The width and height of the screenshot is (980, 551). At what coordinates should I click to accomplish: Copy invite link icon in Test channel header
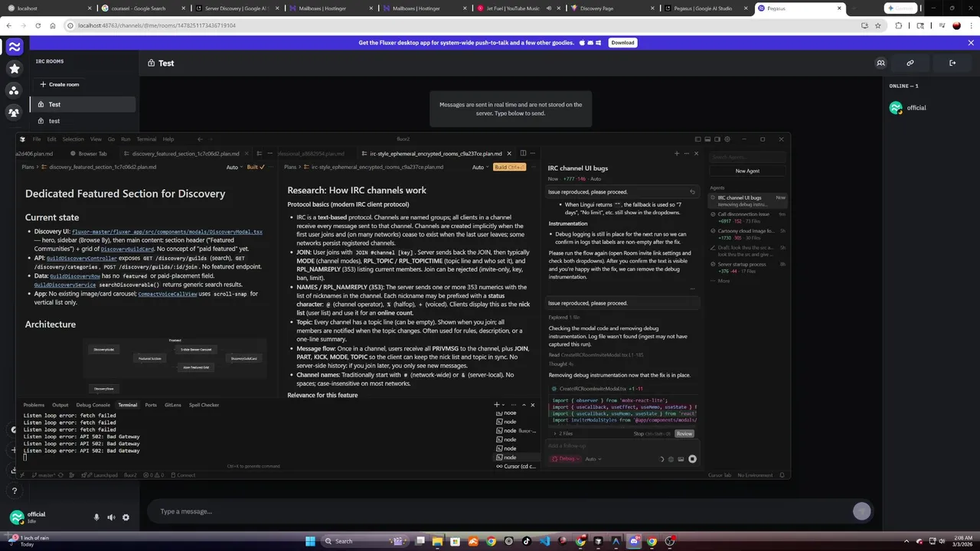910,63
